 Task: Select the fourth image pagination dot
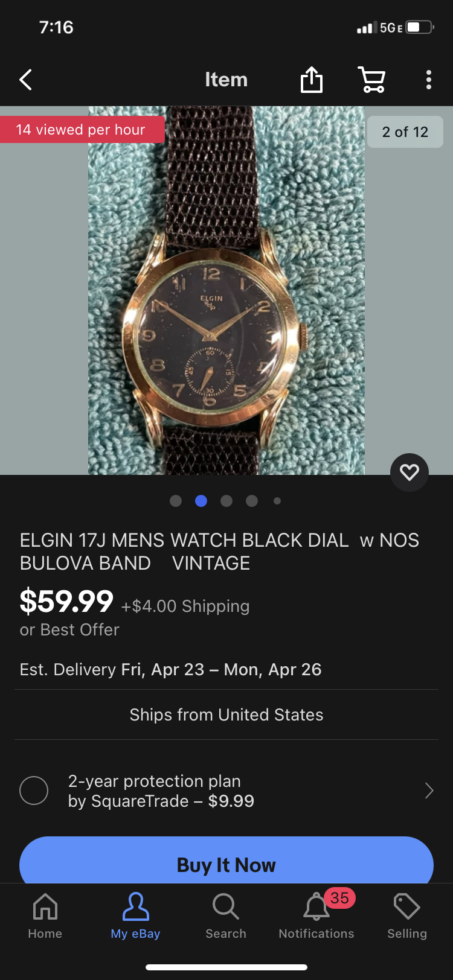252,501
